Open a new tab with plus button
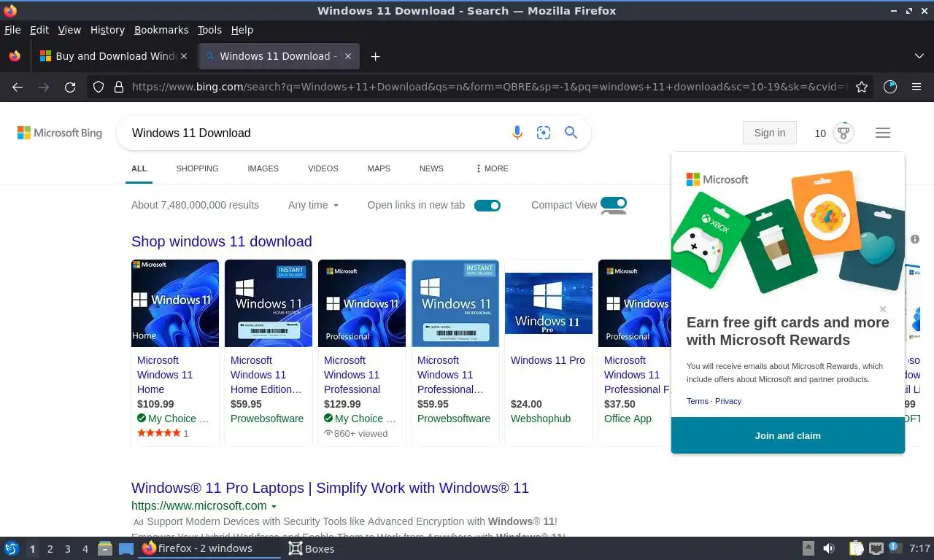 375,56
